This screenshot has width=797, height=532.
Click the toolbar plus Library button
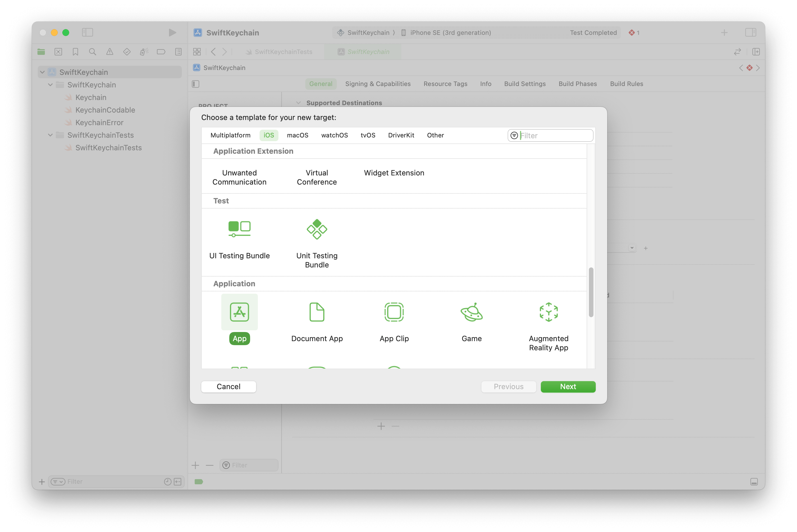[724, 33]
